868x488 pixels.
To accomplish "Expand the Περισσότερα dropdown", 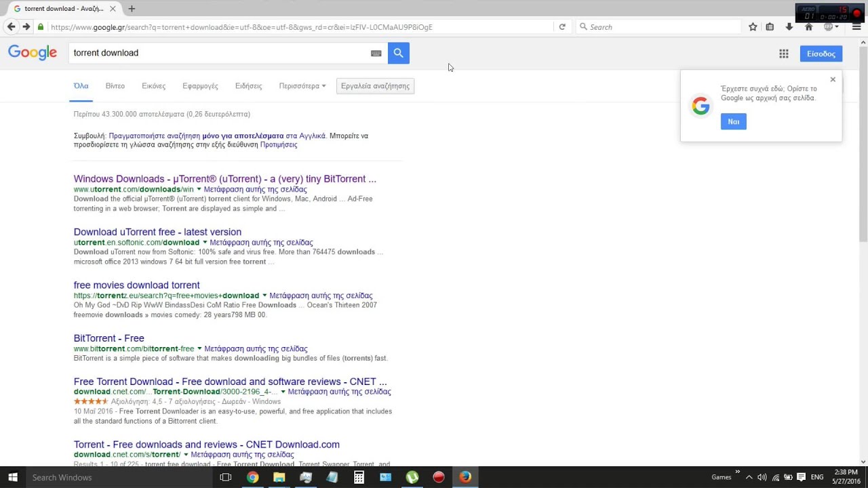I will click(302, 86).
